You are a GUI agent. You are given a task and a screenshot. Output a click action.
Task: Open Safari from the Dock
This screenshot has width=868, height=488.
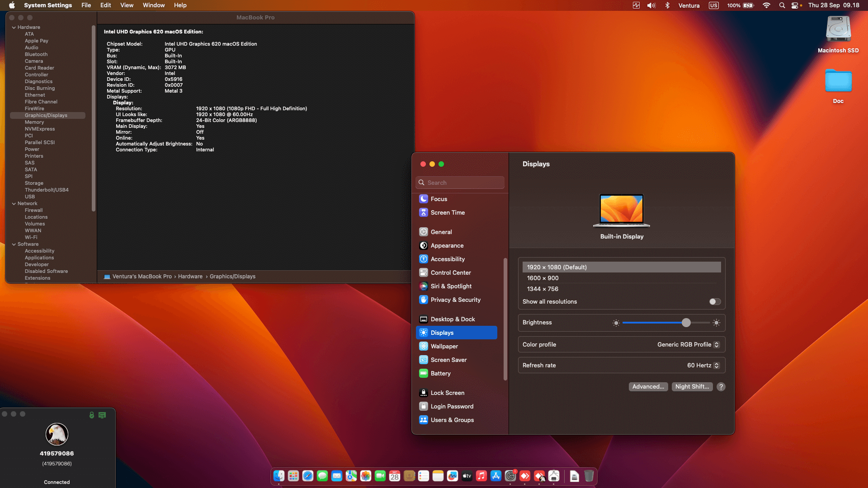(308, 476)
